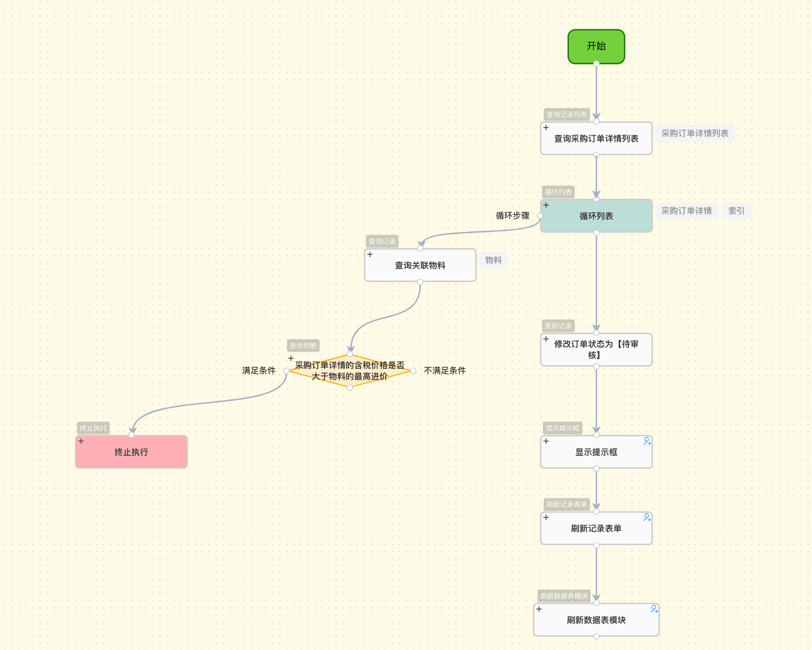Click the plus icon on 修改订单状态为【待审核】 node

click(546, 339)
